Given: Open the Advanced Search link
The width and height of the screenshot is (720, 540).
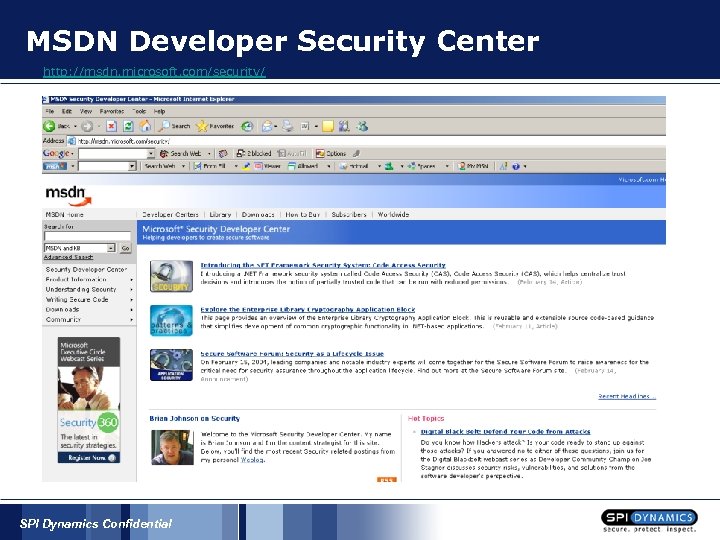Looking at the screenshot, I should point(68,257).
